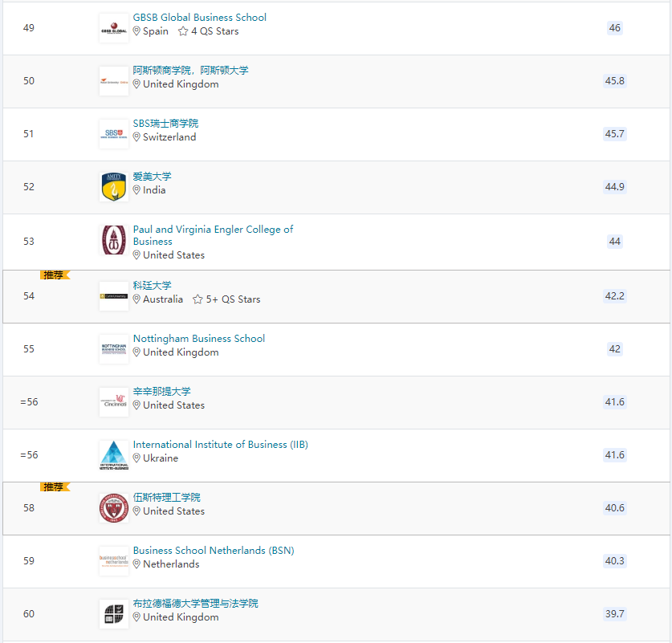Click the International Institute of Business triangle logo
This screenshot has height=643, width=672.
[113, 455]
